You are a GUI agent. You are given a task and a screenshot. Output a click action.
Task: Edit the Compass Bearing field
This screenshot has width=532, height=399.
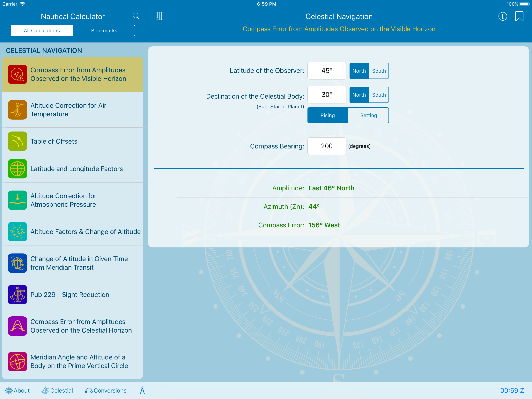click(327, 146)
